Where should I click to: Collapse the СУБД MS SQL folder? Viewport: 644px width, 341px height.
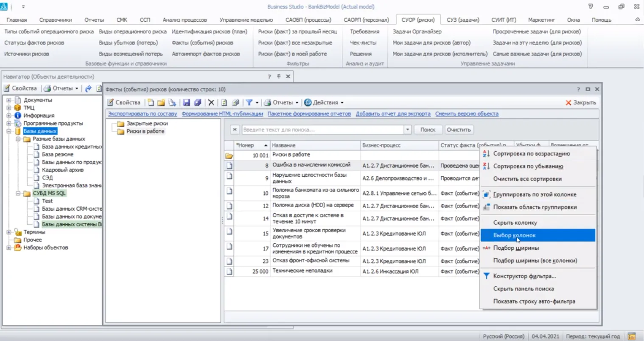pos(18,193)
